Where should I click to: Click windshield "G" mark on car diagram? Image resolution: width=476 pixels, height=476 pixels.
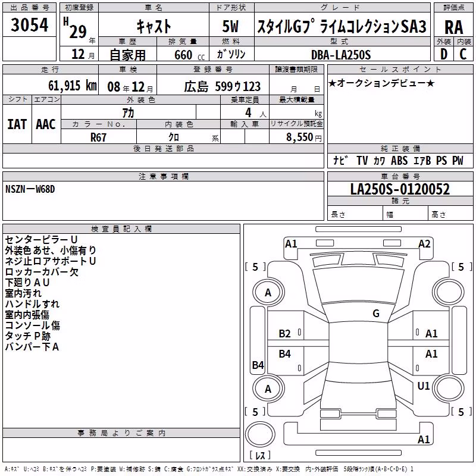[376, 313]
